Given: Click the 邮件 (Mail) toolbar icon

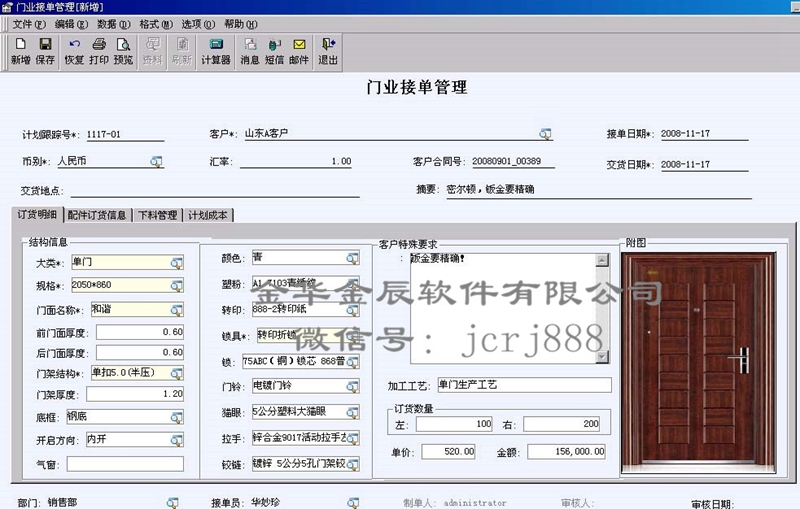Looking at the screenshot, I should (299, 51).
